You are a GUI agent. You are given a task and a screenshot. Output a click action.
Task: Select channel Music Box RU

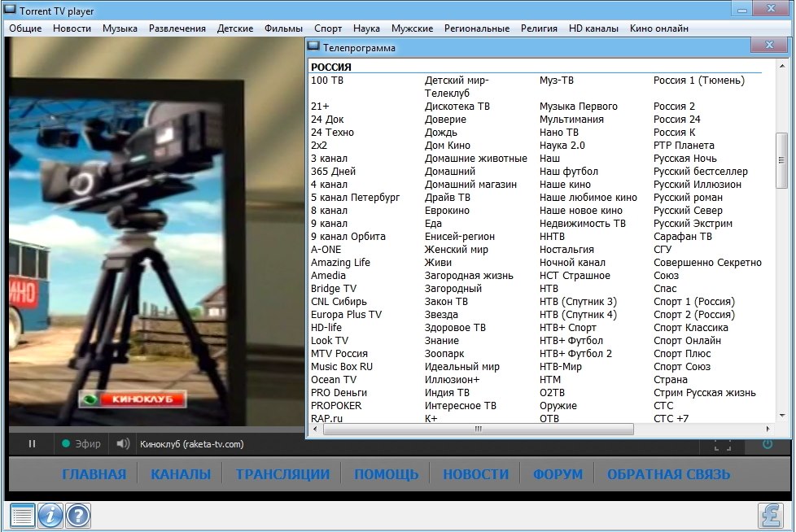click(342, 367)
